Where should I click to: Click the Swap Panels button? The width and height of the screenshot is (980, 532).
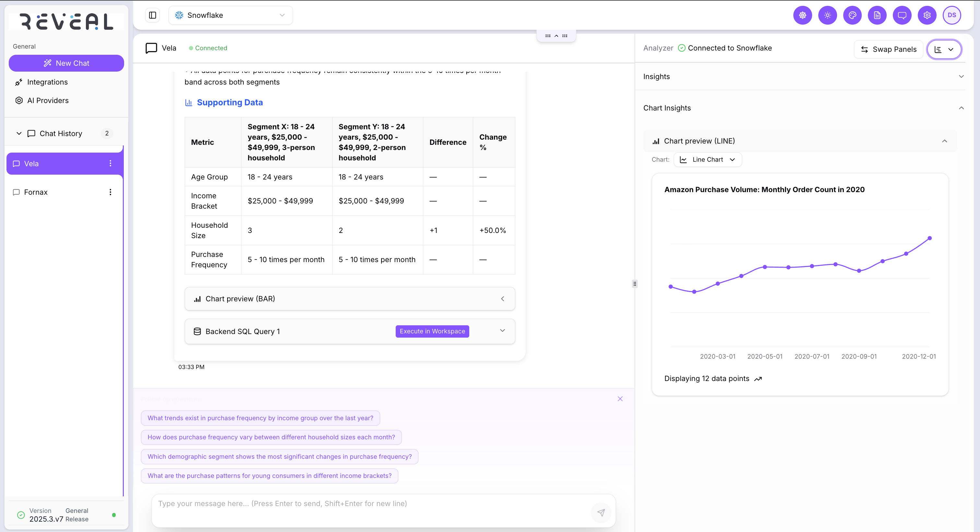pyautogui.click(x=888, y=50)
